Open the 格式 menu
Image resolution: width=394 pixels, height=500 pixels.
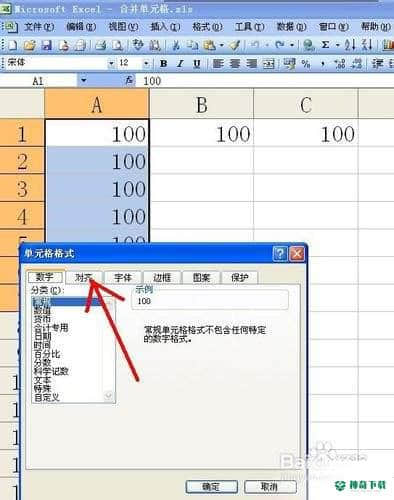[207, 27]
